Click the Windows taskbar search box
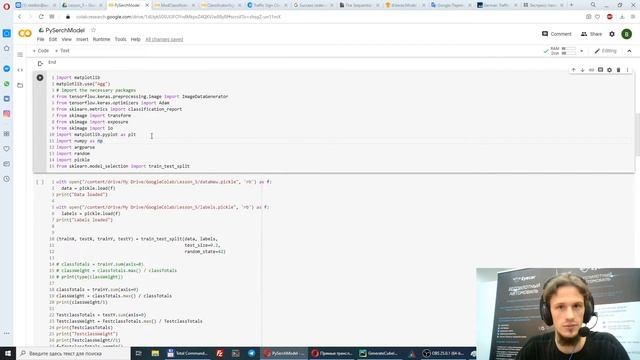This screenshot has width=640, height=360. tap(73, 353)
